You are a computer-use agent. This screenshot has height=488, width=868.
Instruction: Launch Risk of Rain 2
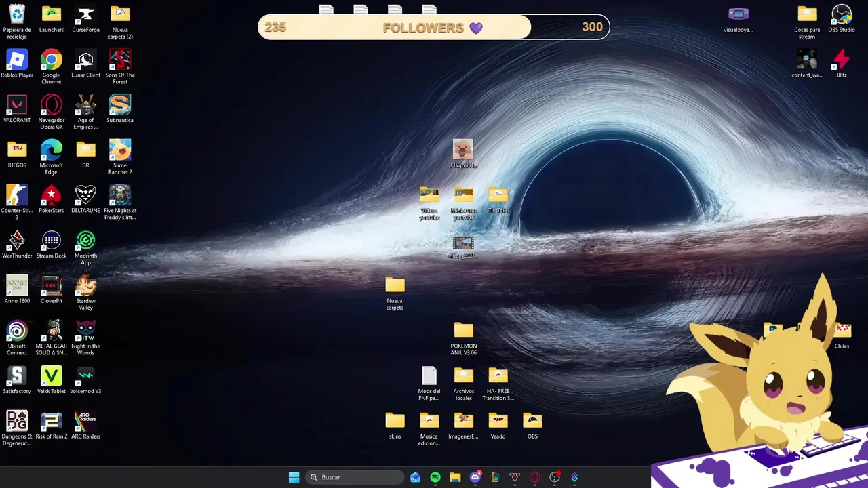[x=52, y=421]
